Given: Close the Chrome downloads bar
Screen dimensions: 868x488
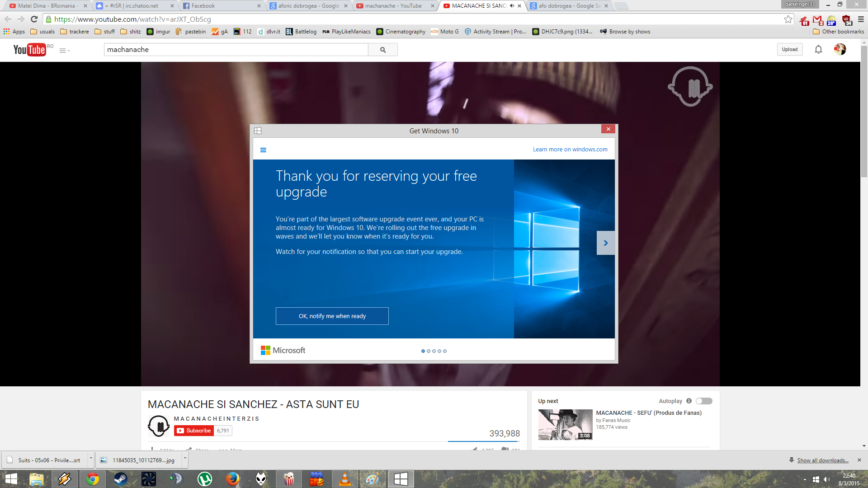Looking at the screenshot, I should 859,460.
